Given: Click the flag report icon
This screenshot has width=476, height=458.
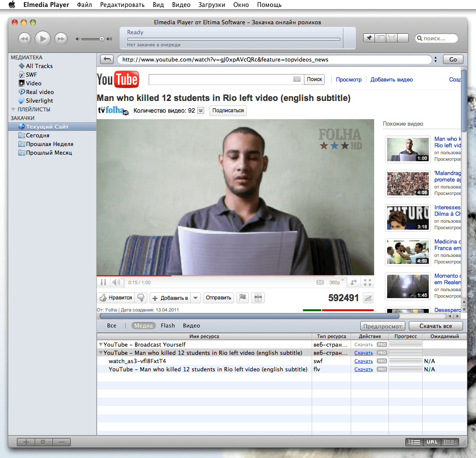Looking at the screenshot, I should point(243,298).
